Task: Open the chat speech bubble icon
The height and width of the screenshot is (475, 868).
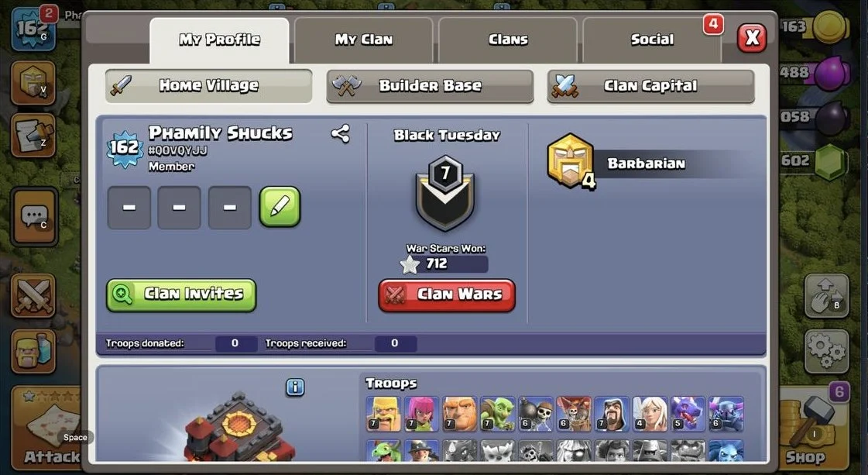Action: [x=34, y=217]
